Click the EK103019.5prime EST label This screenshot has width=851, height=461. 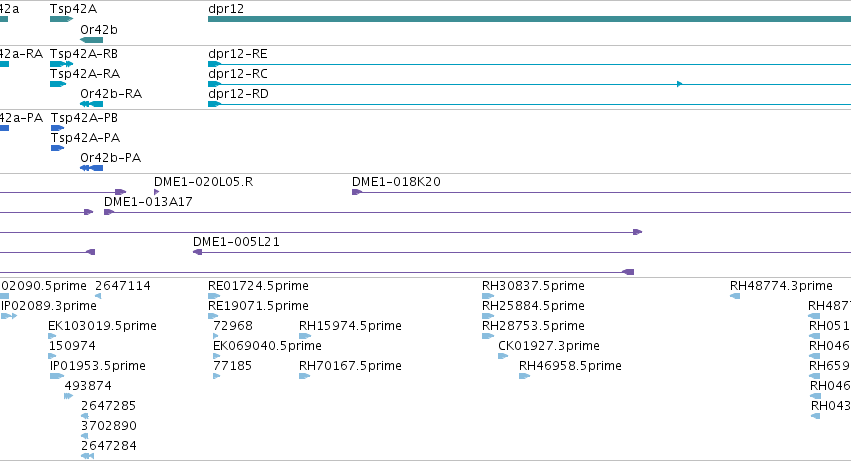102,325
